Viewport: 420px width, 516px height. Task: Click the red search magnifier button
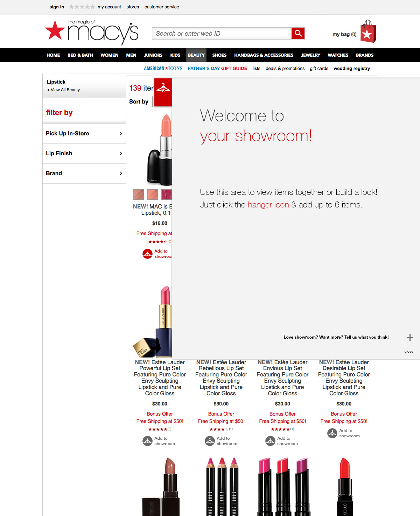[x=298, y=33]
